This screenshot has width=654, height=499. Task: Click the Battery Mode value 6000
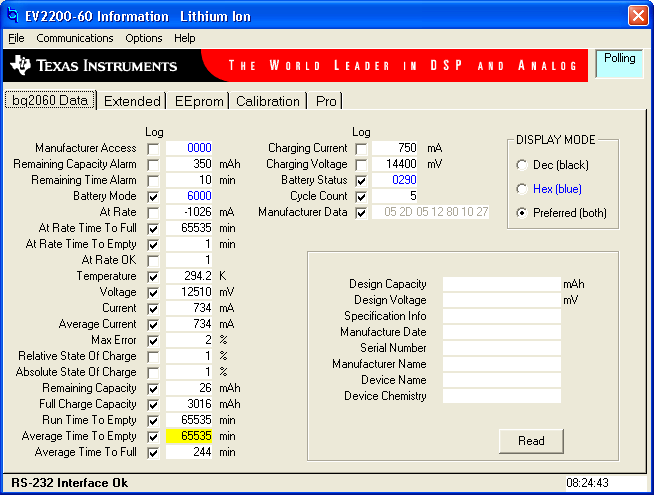[189, 196]
